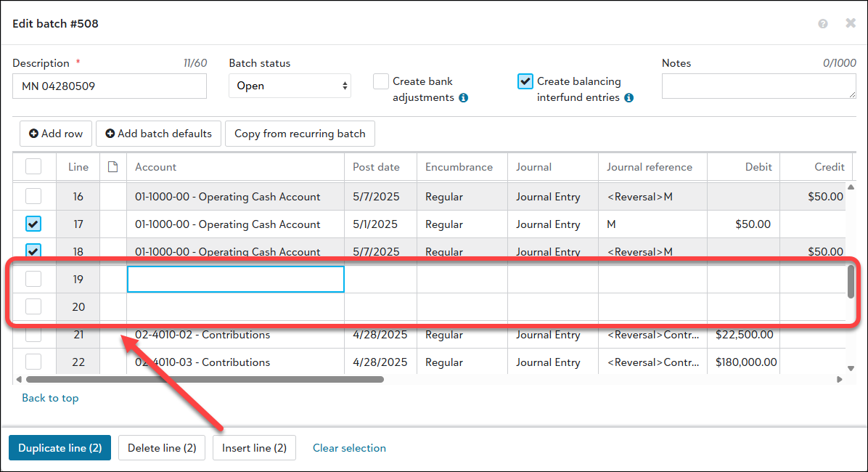Click the Back to top link
The image size is (868, 472).
tap(50, 398)
